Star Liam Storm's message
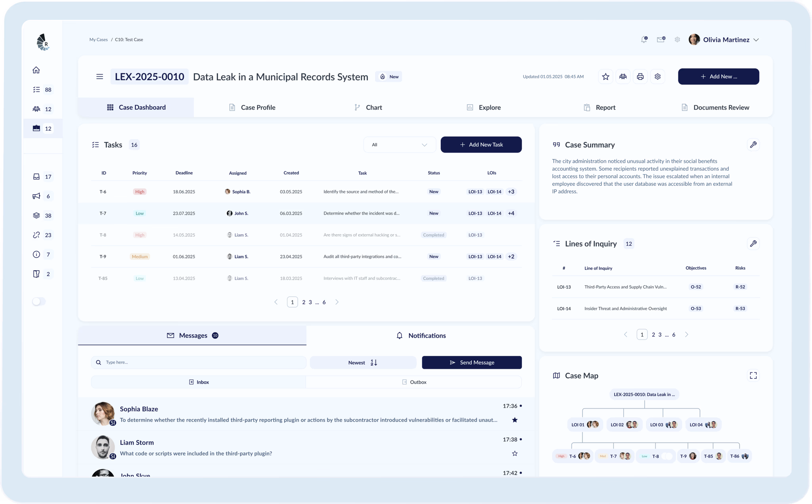The height and width of the screenshot is (504, 812). [515, 453]
